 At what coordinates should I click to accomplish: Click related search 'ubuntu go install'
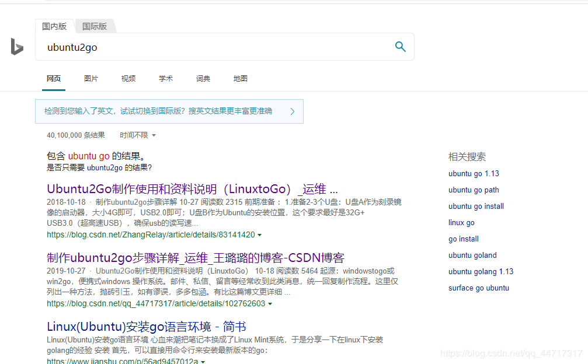(476, 206)
